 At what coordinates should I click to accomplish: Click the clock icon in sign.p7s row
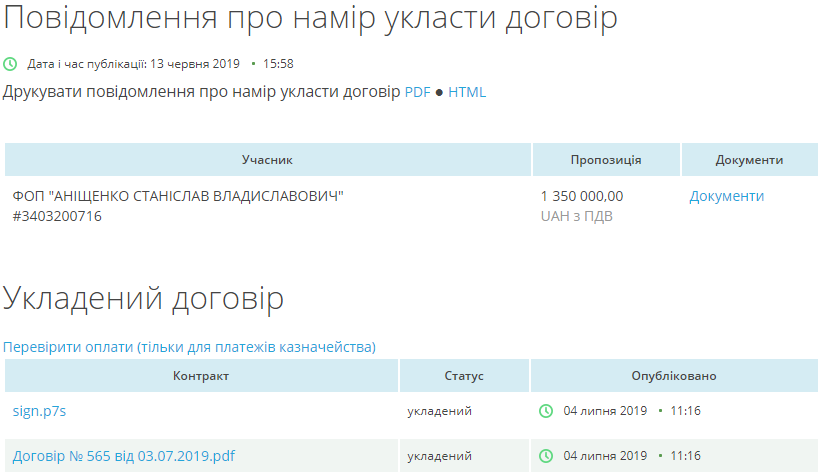(x=546, y=411)
